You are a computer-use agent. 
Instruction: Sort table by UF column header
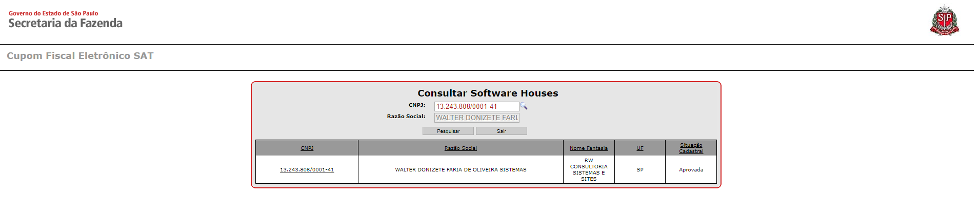click(640, 148)
